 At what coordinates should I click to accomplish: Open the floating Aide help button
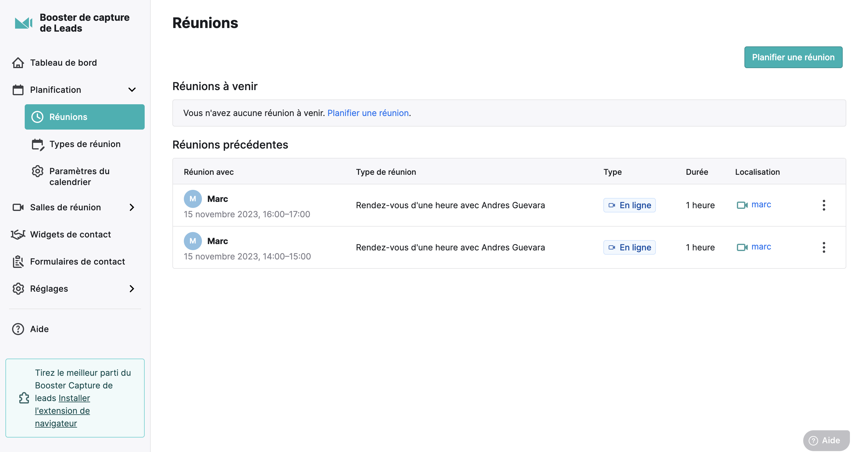826,441
